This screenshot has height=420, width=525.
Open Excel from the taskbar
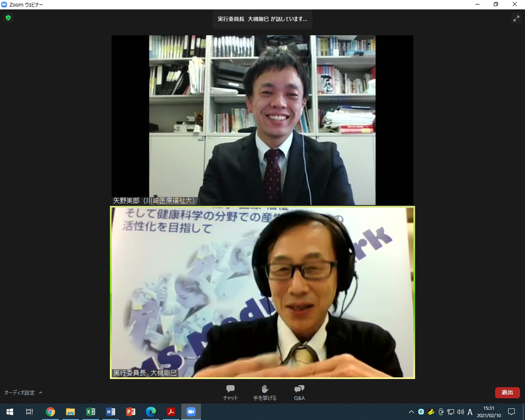click(x=91, y=412)
